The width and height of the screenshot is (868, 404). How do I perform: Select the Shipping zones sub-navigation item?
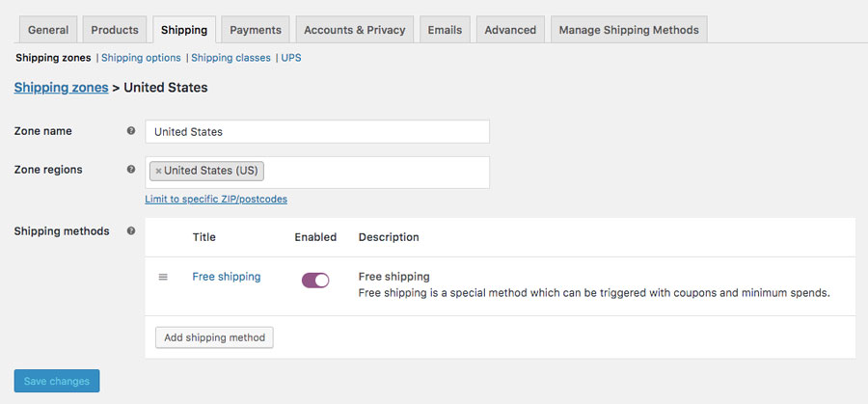click(x=53, y=58)
